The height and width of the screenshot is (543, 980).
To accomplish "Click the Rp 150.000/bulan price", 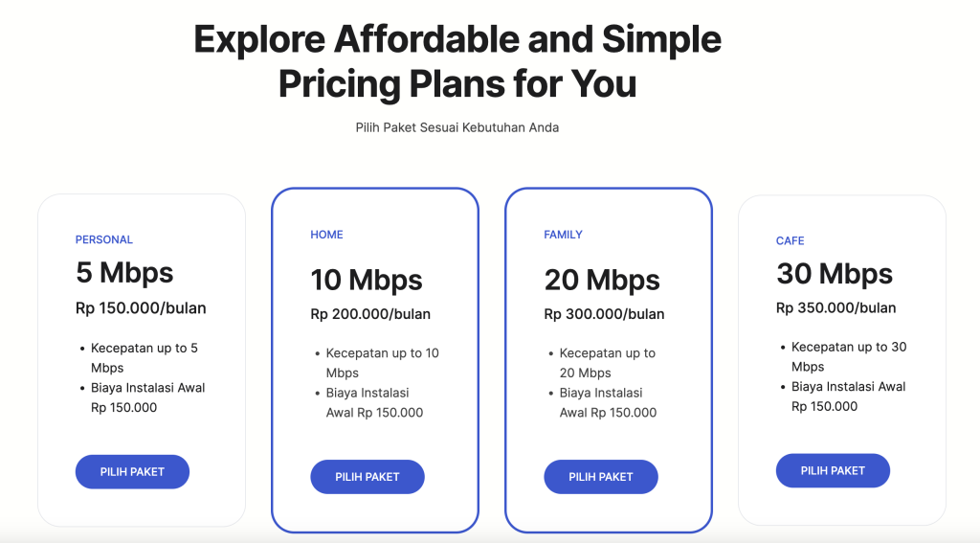I will coord(141,308).
